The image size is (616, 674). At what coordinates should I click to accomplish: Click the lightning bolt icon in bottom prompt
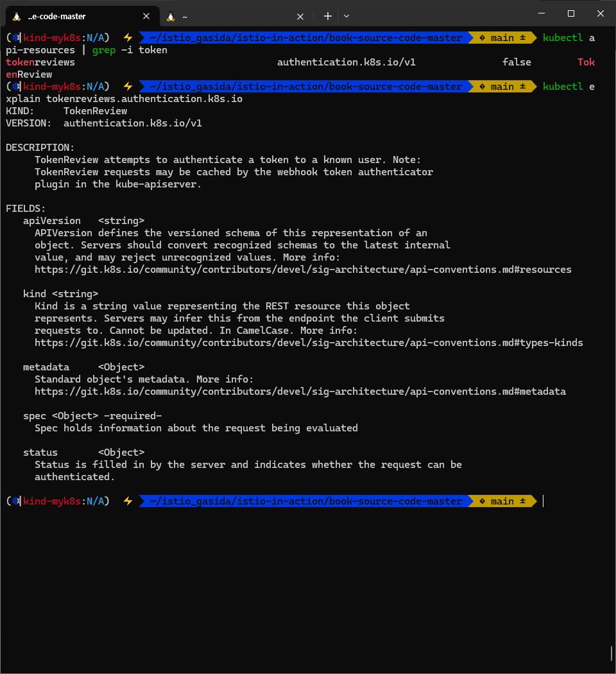pyautogui.click(x=128, y=501)
